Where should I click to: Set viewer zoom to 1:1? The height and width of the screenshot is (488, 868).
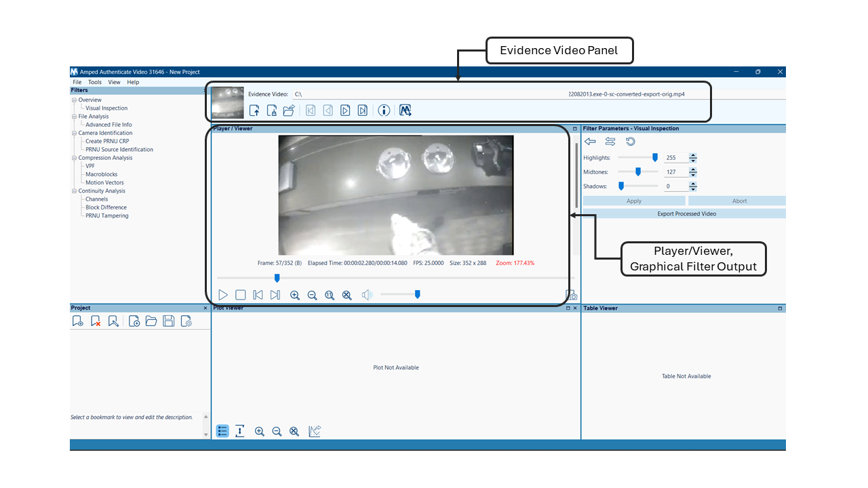pos(330,295)
